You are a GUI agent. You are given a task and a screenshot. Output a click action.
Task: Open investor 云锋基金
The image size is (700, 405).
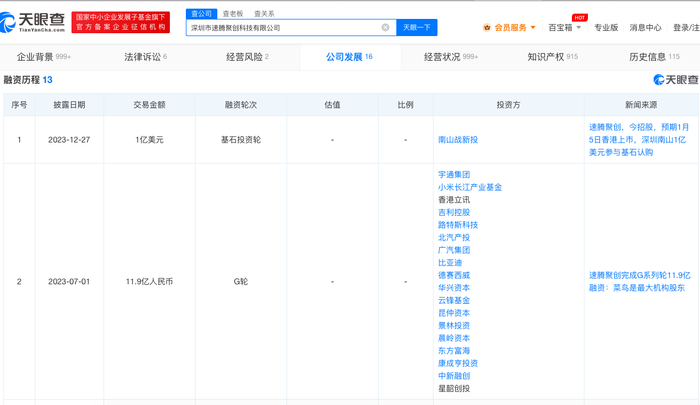[454, 300]
